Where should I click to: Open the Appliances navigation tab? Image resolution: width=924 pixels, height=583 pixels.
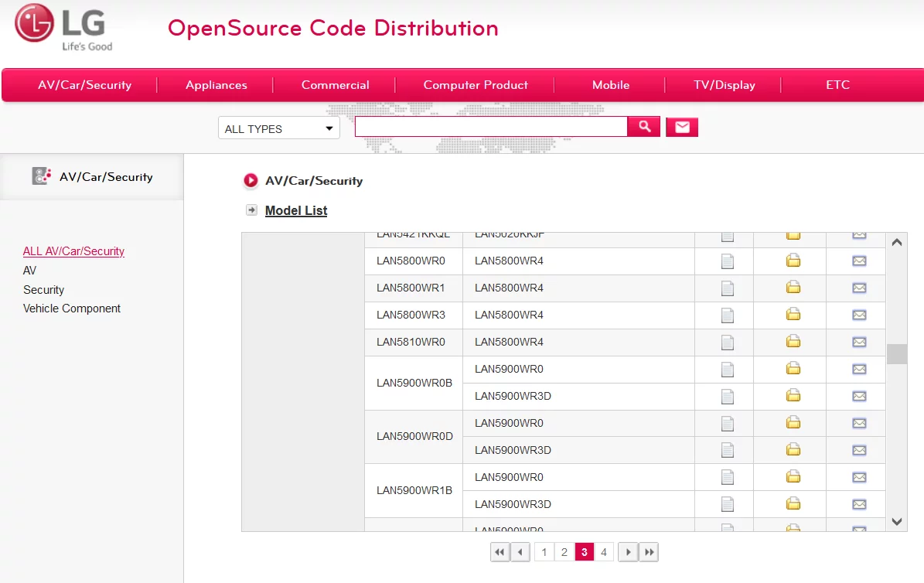coord(217,85)
